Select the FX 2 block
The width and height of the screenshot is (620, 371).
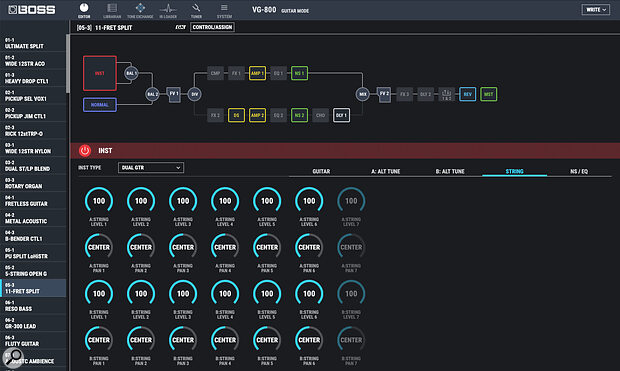(x=215, y=115)
